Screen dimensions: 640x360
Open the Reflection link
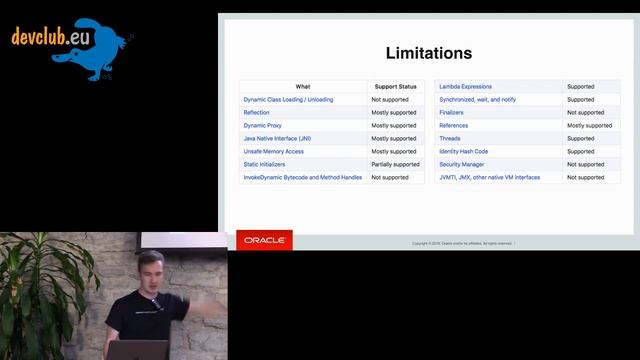pyautogui.click(x=256, y=113)
